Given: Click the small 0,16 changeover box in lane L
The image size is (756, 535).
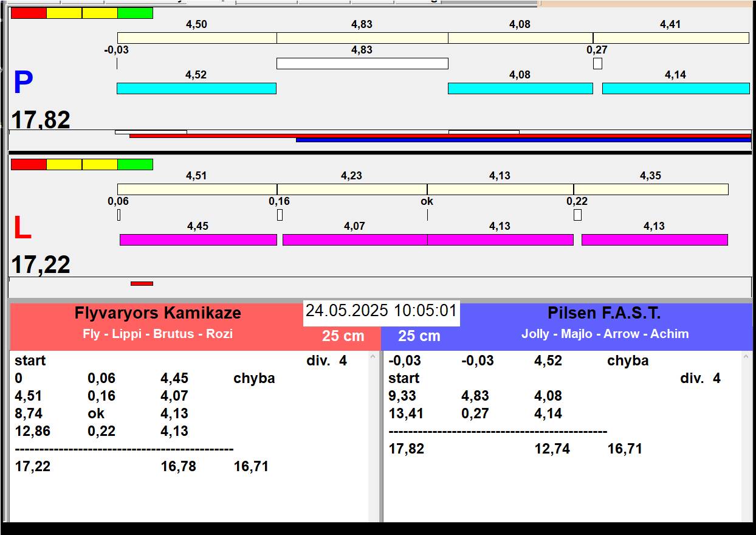Looking at the screenshot, I should 280,215.
